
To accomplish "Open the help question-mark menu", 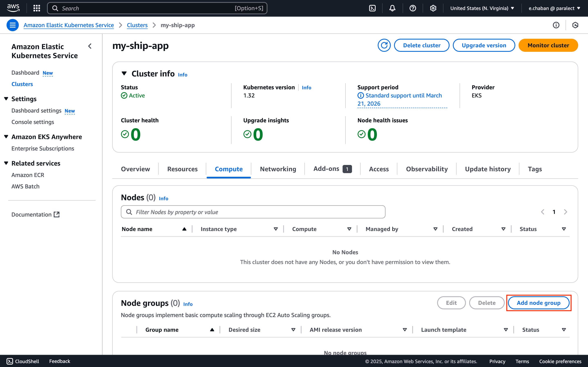I will (413, 8).
